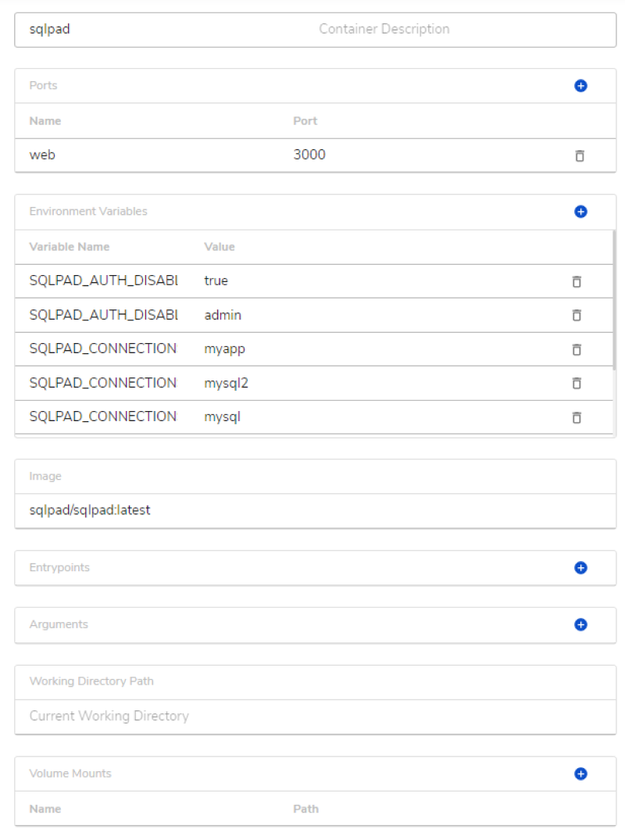The image size is (625, 840).
Task: Add a new environment variable
Action: (580, 212)
